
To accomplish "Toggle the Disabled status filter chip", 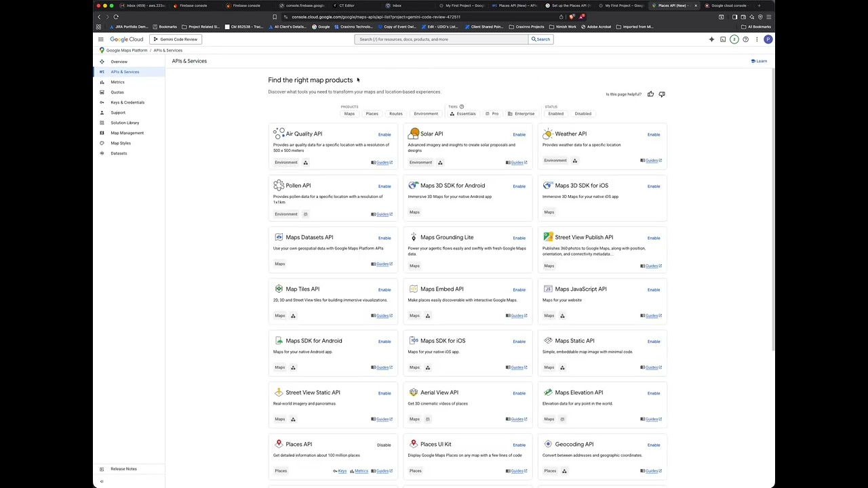I will [x=583, y=114].
